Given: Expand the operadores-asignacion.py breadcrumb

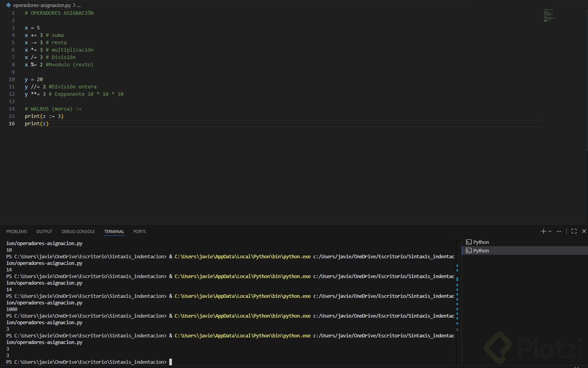Looking at the screenshot, I should (42, 5).
